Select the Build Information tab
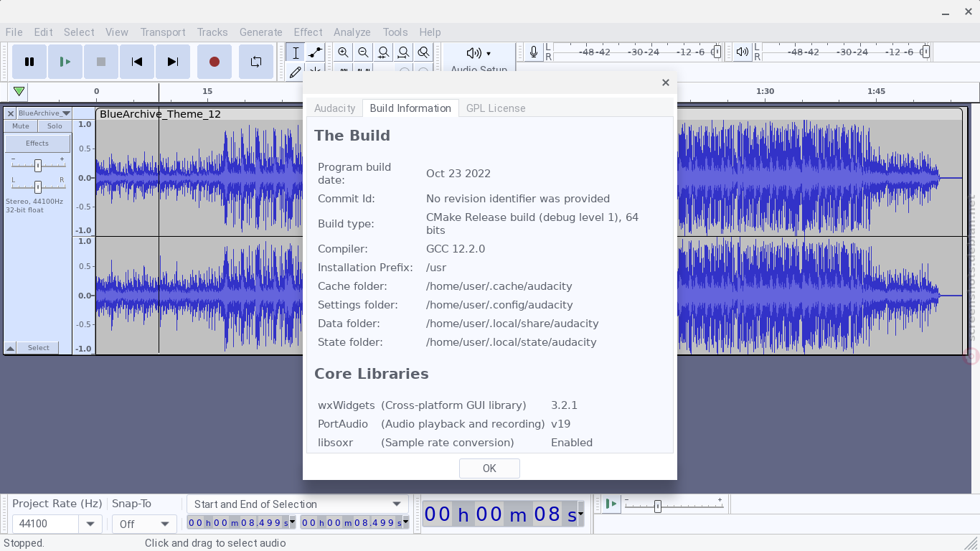 tap(410, 108)
